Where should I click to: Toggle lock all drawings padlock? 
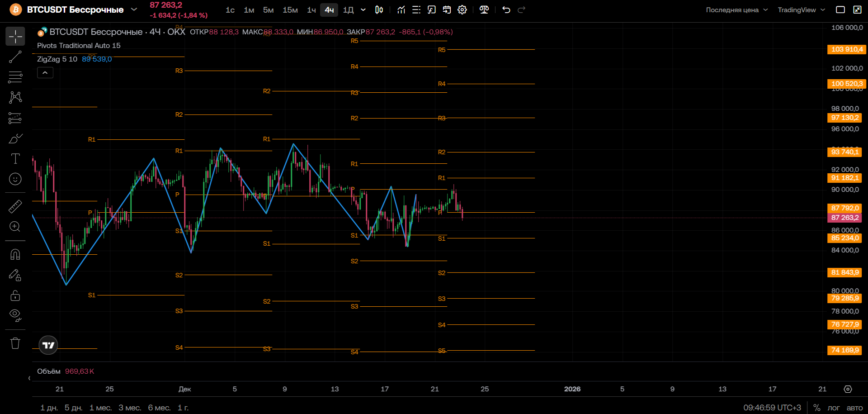click(x=15, y=295)
